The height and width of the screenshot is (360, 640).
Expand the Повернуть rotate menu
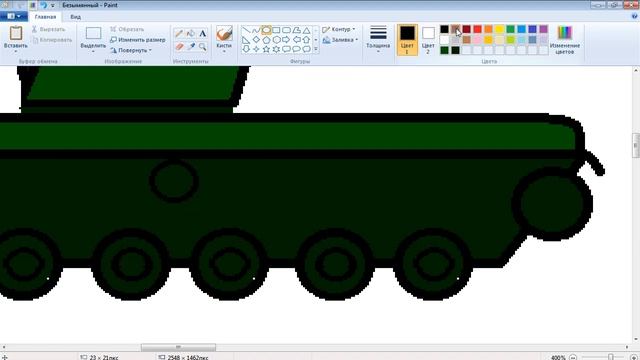(x=131, y=50)
